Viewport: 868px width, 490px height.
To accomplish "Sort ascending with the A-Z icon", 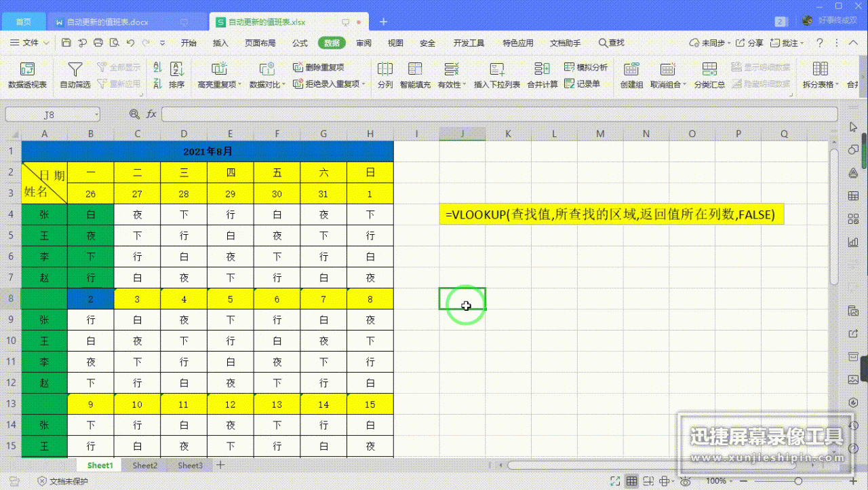I will point(157,68).
